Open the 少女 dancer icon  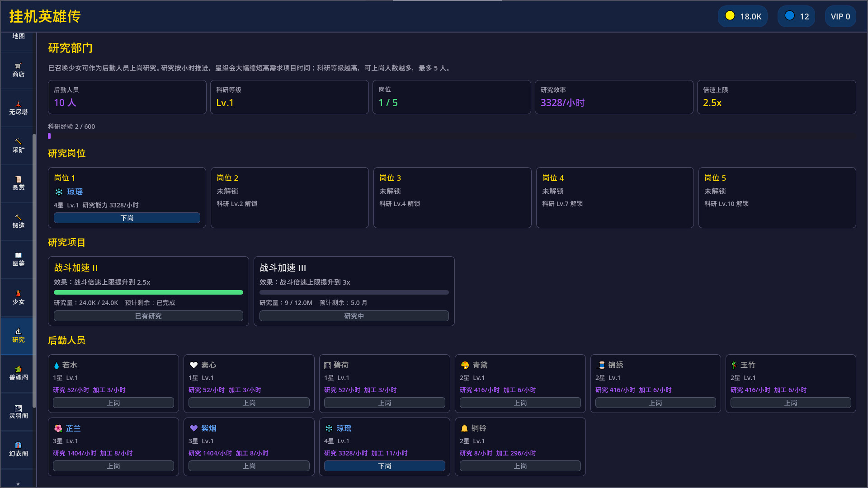tap(18, 294)
